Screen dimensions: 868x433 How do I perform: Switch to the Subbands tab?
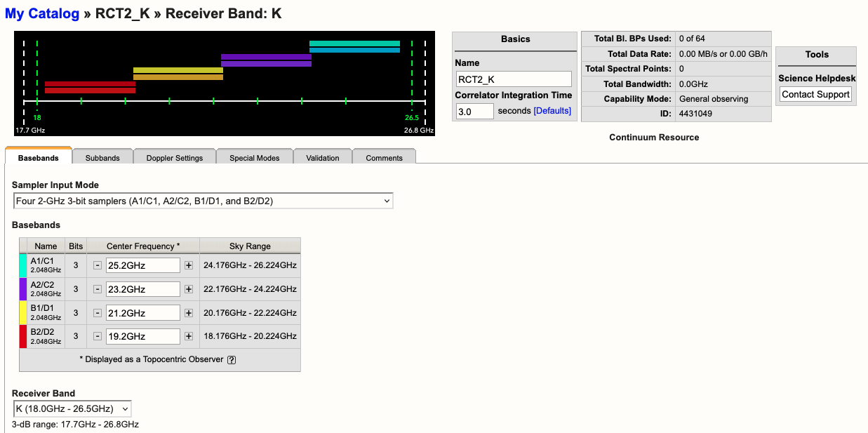(x=102, y=156)
